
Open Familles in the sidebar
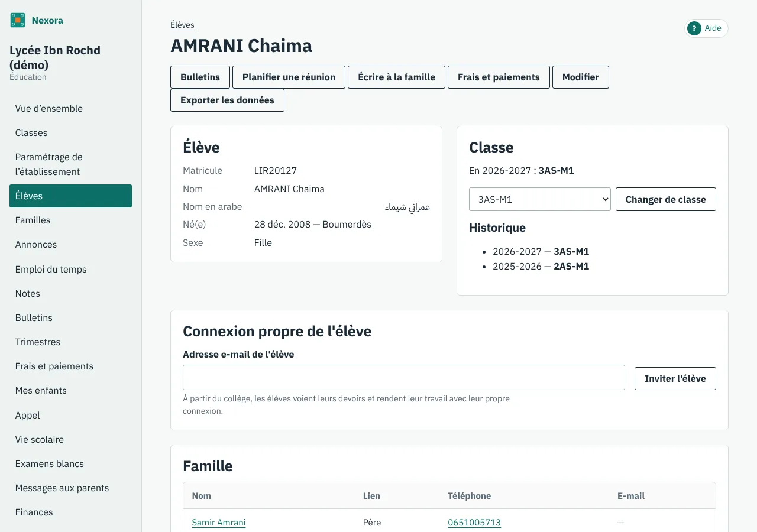[x=70, y=220]
